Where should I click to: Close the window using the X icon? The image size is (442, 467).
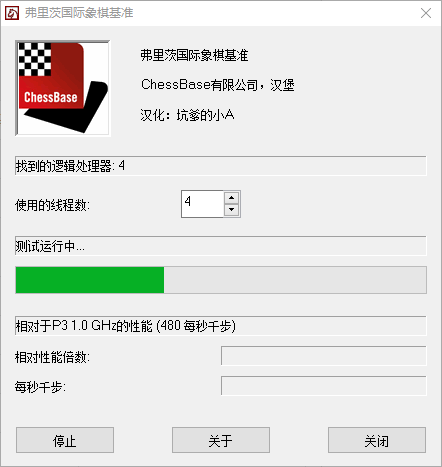click(426, 13)
